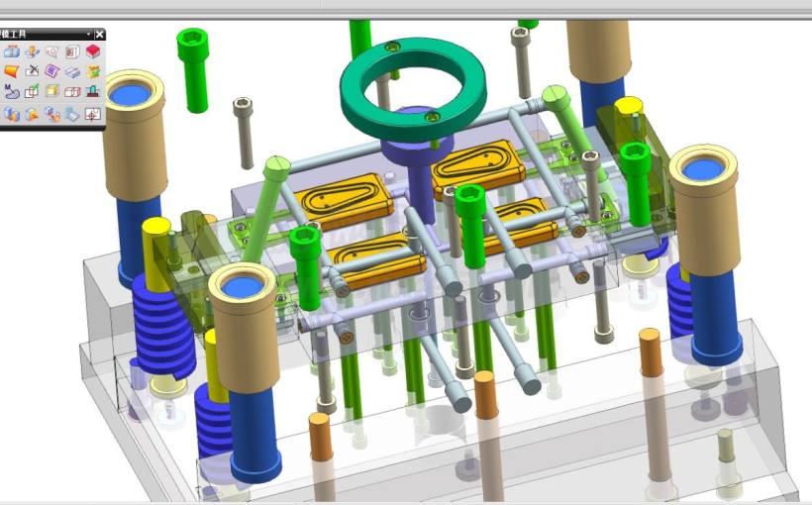Viewport: 812px width, 505px height.
Task: Click the blue block with orange piece icon
Action: click(x=32, y=114)
